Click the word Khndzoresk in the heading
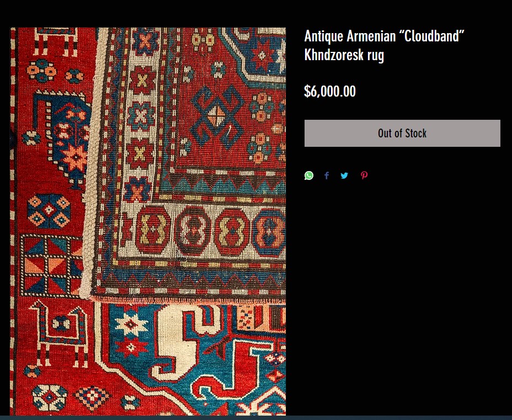Image resolution: width=512 pixels, height=420 pixels. point(334,55)
